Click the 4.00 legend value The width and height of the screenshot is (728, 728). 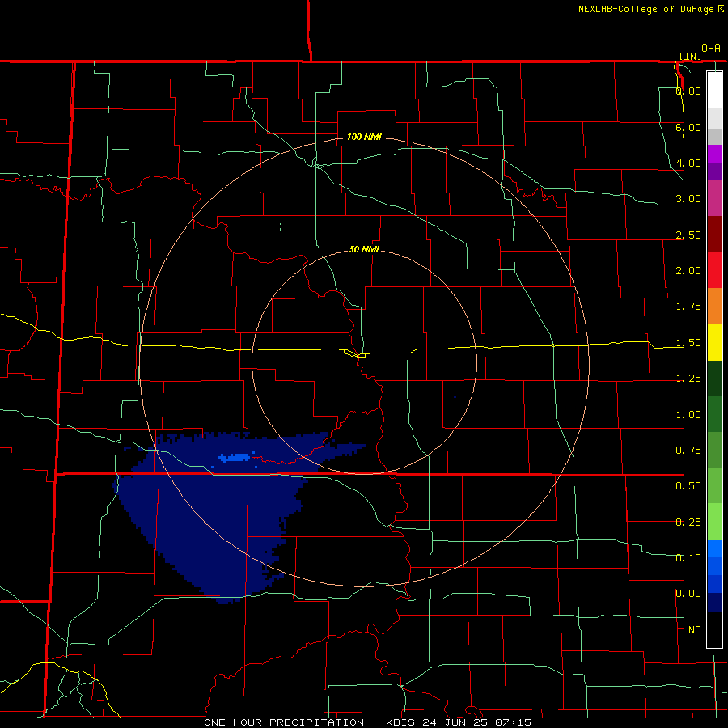(x=688, y=163)
